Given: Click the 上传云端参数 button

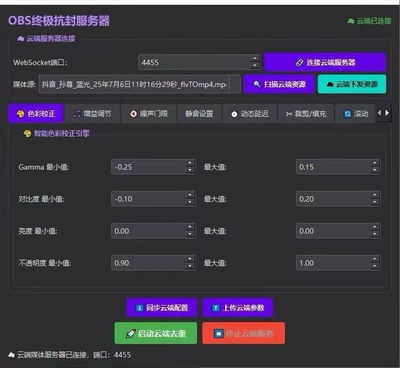Looking at the screenshot, I should [238, 307].
